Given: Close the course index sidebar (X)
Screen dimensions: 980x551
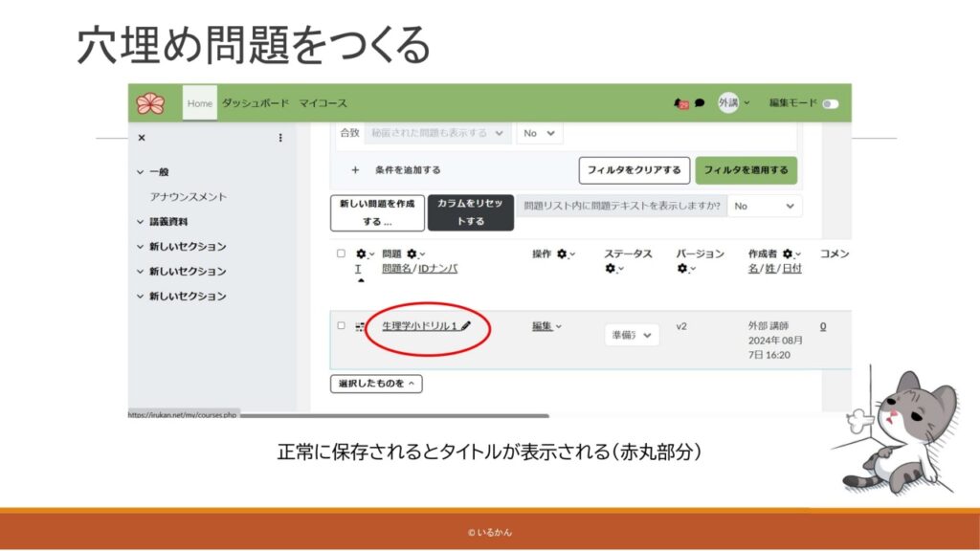Looking at the screenshot, I should point(142,138).
